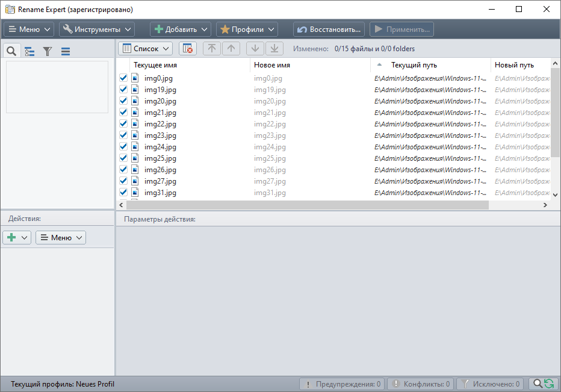Viewport: 561px width, 392px height.
Task: Disable the checkbox for img31.jpg
Action: [x=123, y=192]
